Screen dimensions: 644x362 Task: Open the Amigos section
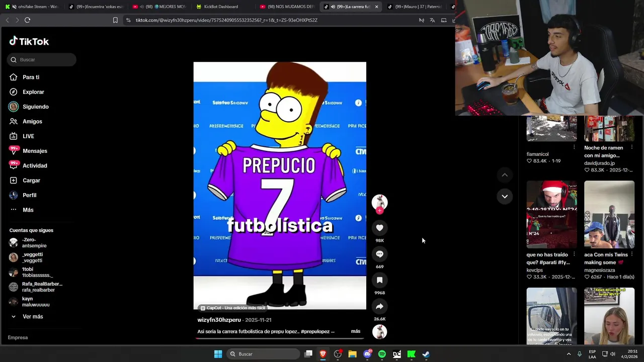pyautogui.click(x=32, y=122)
